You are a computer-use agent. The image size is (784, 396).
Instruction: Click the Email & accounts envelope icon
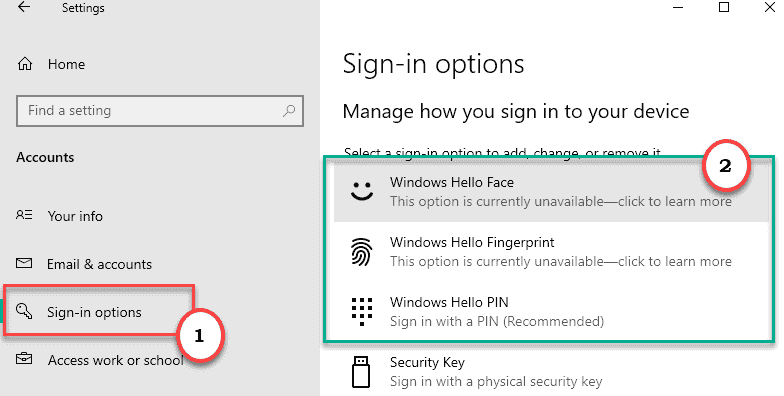24,263
